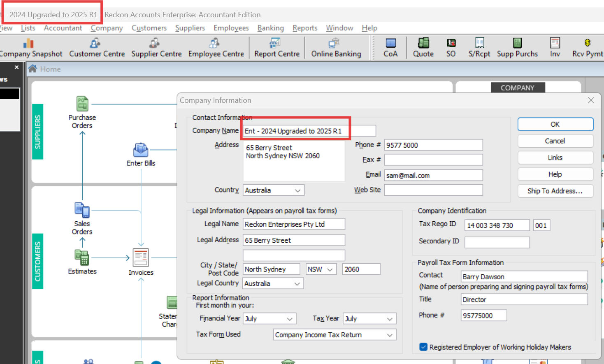Click the empty second Legal Address line

[x=294, y=255]
